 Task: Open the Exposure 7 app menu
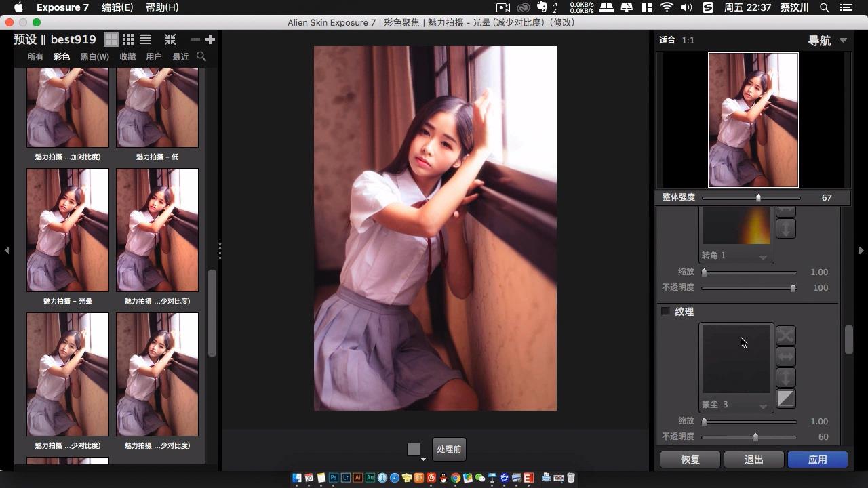pos(62,7)
